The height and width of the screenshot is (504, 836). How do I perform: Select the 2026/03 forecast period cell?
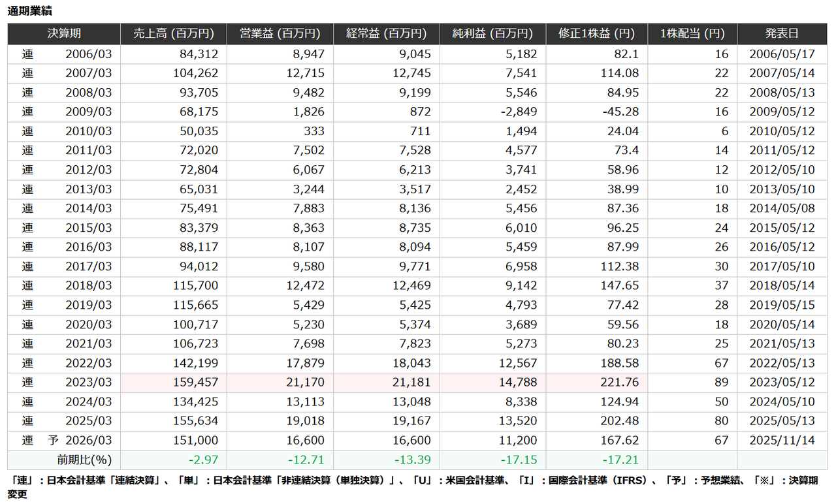[88, 441]
